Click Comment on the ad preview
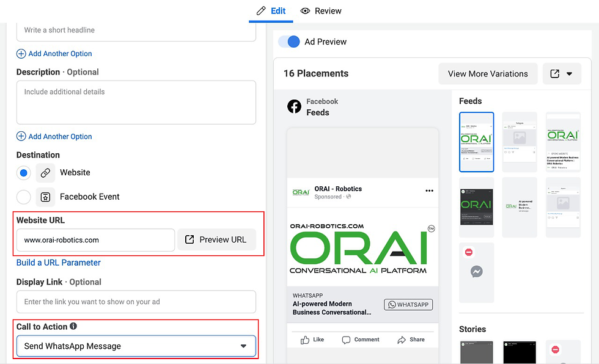599x364 pixels. click(x=361, y=340)
